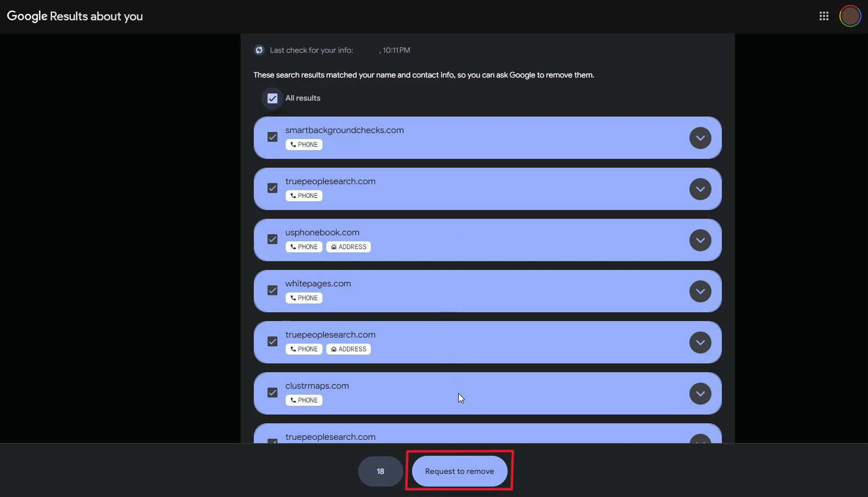Uncheck the whitepages.com checkbox
This screenshot has height=497, width=868.
(272, 290)
